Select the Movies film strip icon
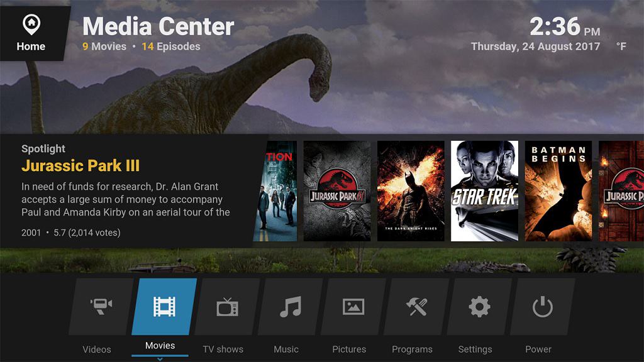Screen dimensions: 644x362 (x=164, y=307)
